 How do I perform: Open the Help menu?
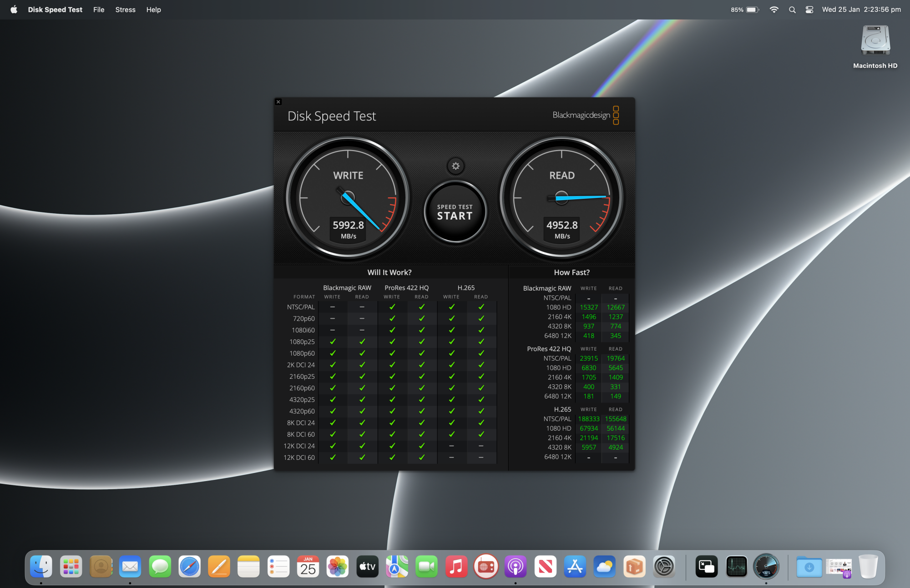pos(153,10)
